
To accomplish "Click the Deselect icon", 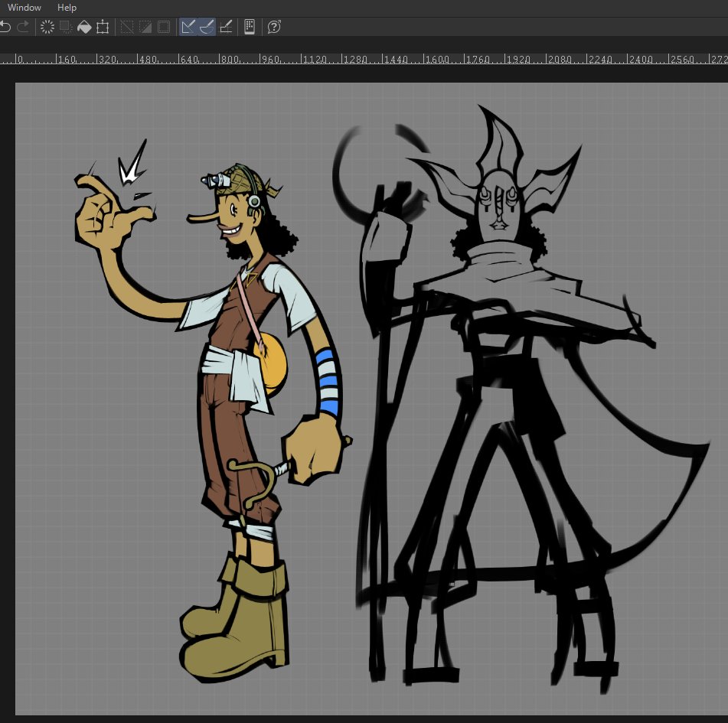I will 126,27.
